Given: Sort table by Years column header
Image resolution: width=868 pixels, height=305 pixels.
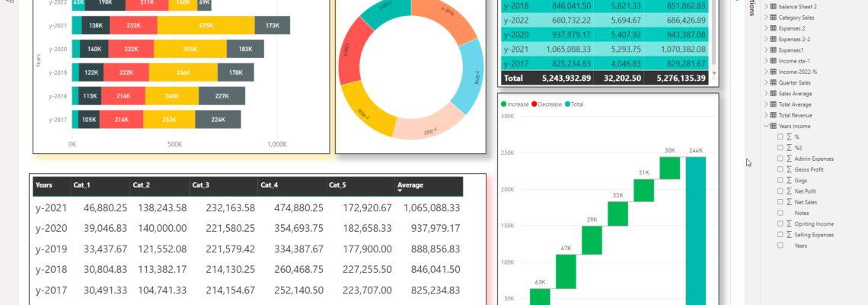Looking at the screenshot, I should point(52,186).
